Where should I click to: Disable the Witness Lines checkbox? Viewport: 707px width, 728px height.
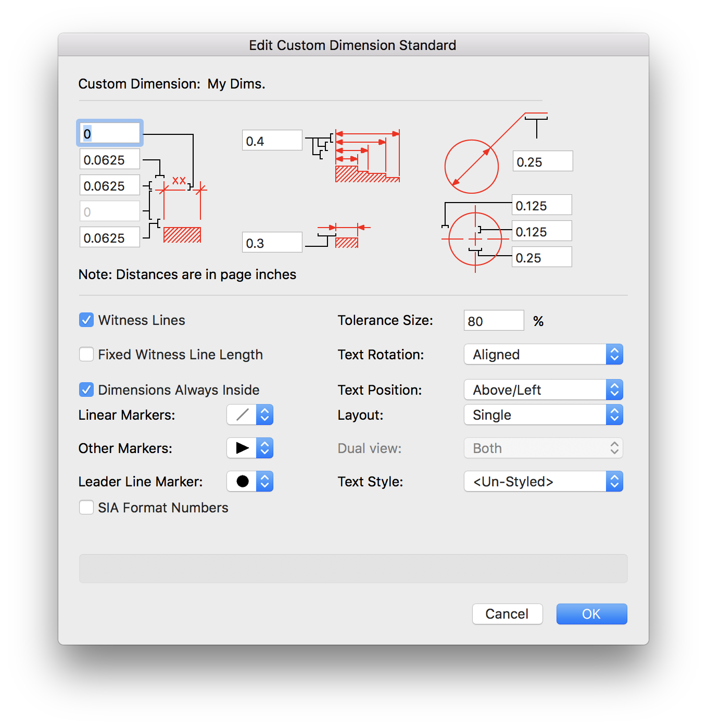86,320
